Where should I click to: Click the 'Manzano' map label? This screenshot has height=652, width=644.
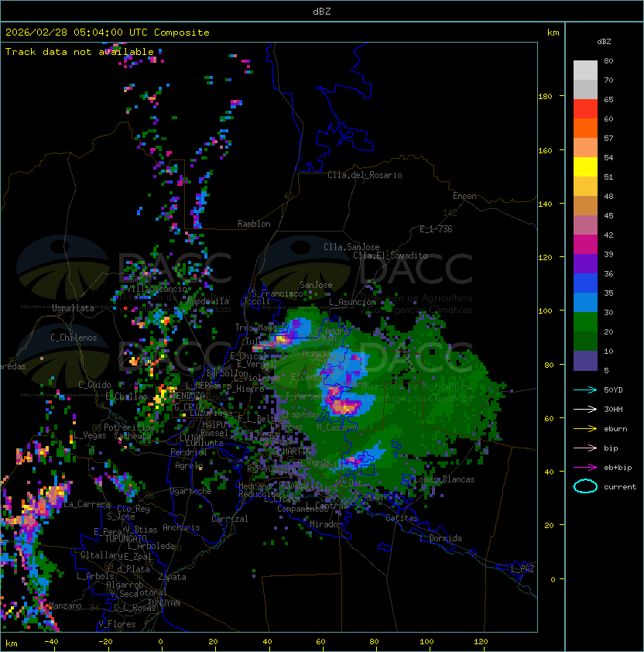point(65,606)
